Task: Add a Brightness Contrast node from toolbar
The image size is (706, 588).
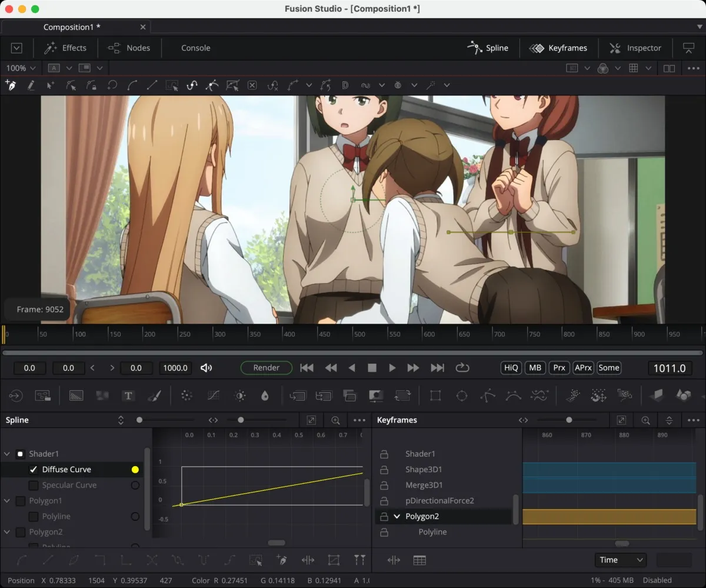Action: 239,396
